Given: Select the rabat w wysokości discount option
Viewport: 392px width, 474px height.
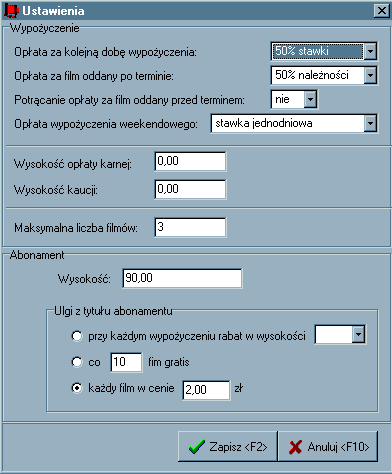Looking at the screenshot, I should 77,336.
